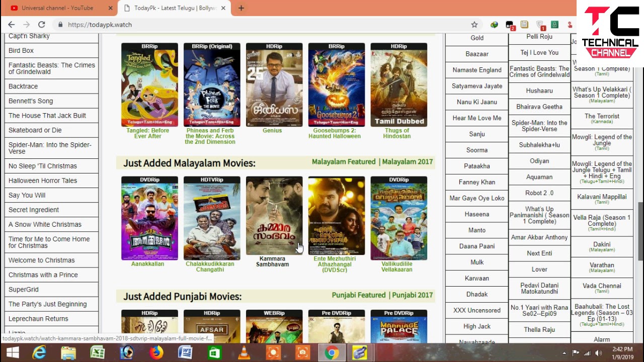Bookmark this page with the star icon
Viewport: 644px width, 362px height.
click(x=474, y=25)
